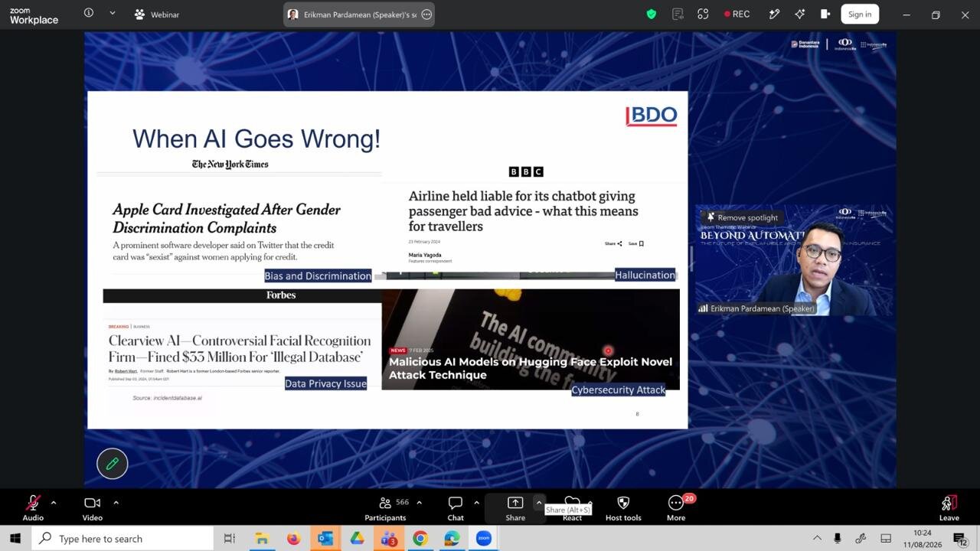Expand the Share options arrow
The width and height of the screenshot is (980, 551).
coord(539,503)
